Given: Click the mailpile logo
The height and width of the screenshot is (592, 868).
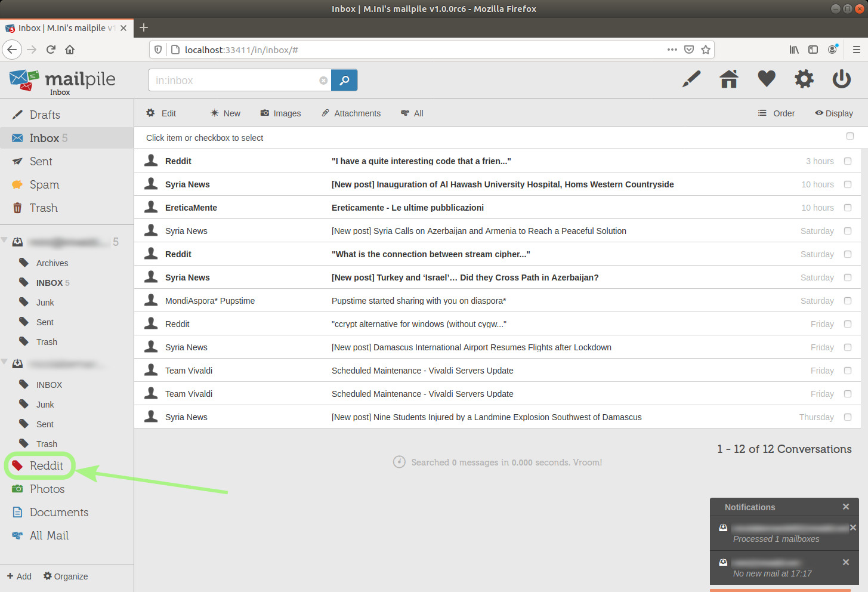Looking at the screenshot, I should [x=63, y=81].
